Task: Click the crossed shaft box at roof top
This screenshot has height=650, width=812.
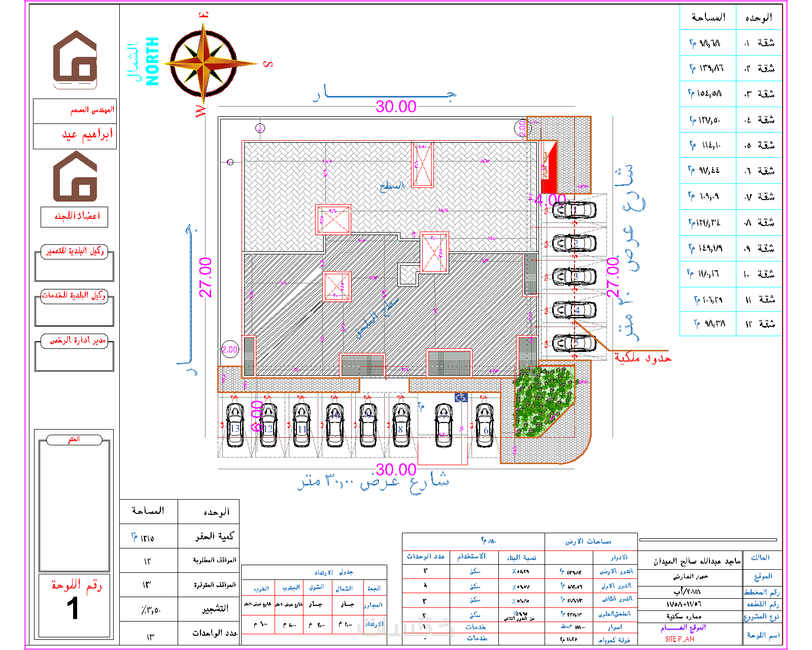Action: (422, 165)
